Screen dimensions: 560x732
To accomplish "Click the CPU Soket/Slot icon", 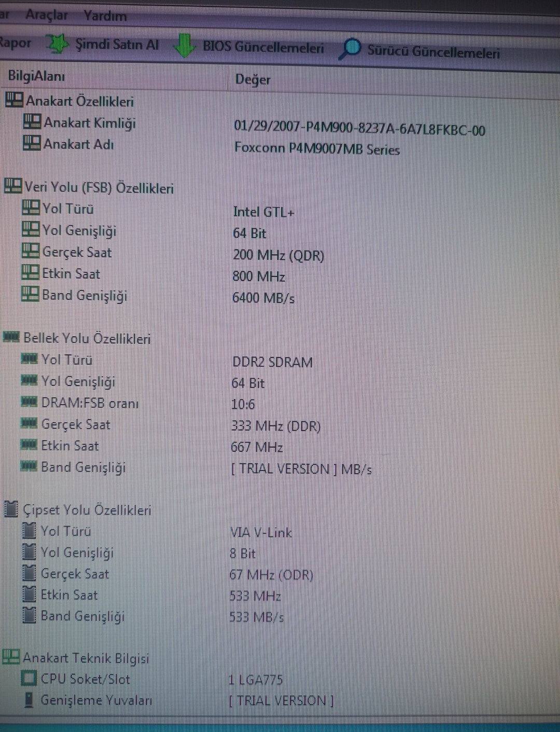I will tap(29, 678).
